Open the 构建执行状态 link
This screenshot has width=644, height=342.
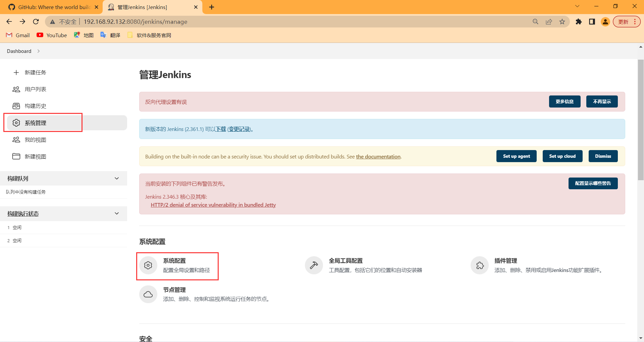[x=23, y=214]
